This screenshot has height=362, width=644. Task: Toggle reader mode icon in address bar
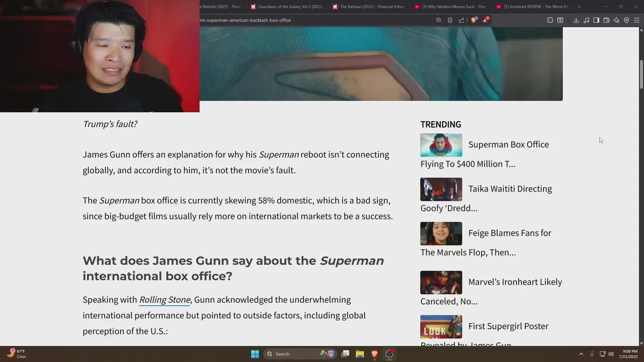(450, 20)
